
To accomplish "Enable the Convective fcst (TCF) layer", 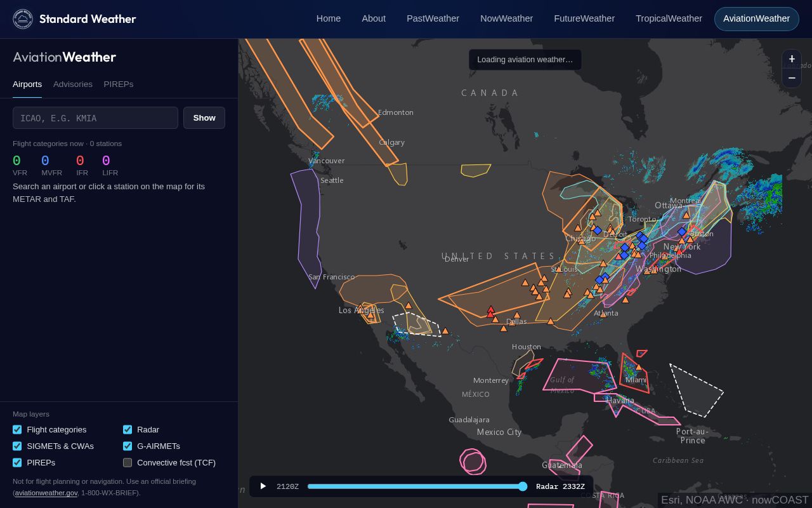I will (x=128, y=463).
